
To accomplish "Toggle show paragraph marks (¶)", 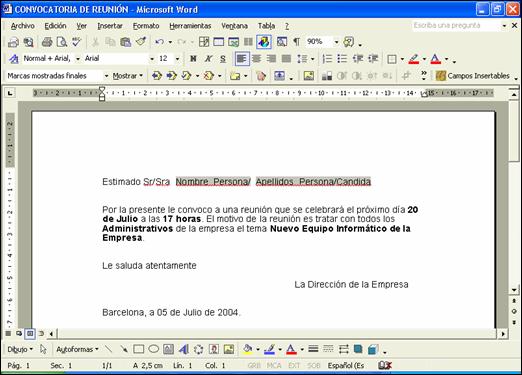I will (x=296, y=42).
